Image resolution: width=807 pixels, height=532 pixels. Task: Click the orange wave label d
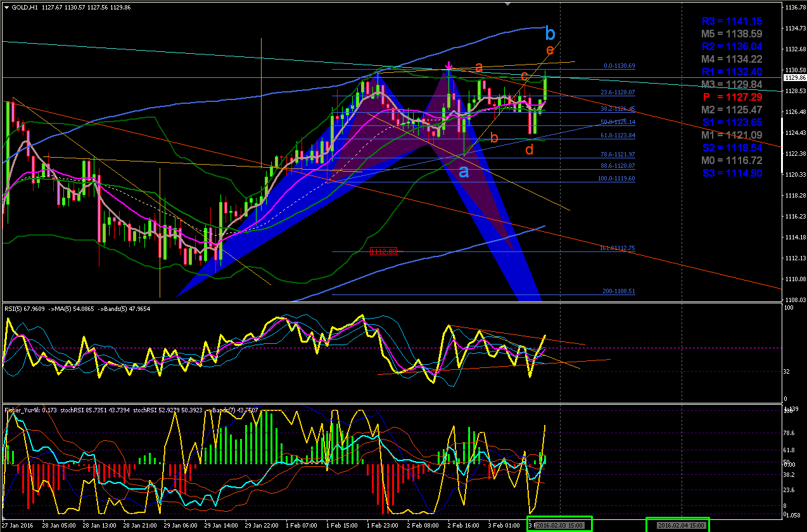(529, 149)
